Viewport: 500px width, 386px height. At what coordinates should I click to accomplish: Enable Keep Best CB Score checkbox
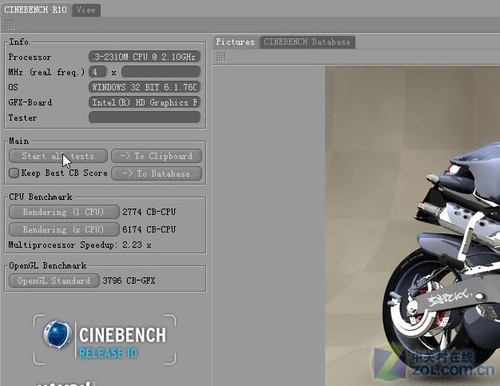coord(14,173)
